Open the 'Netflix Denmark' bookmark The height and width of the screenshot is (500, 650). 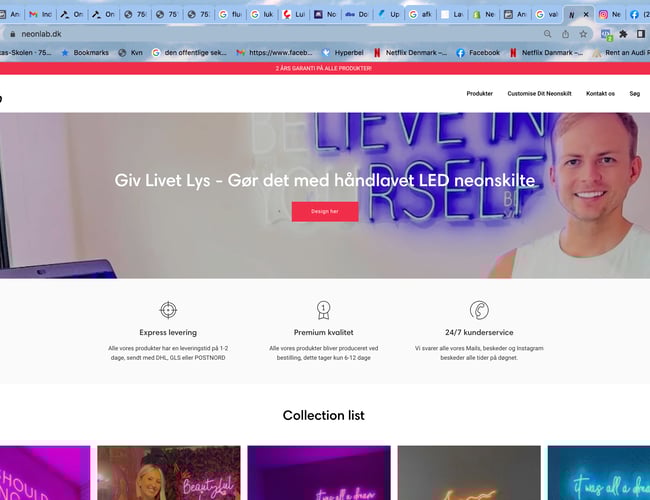tap(410, 53)
